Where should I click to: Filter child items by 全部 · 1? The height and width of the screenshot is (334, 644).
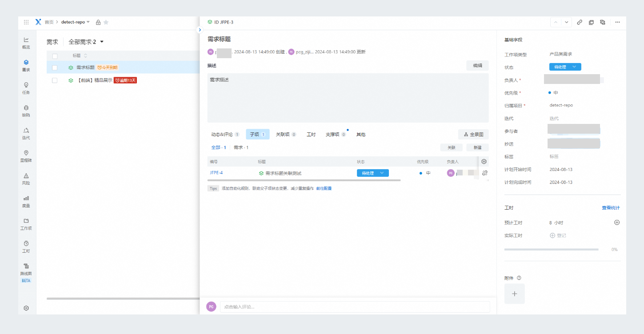click(x=219, y=147)
